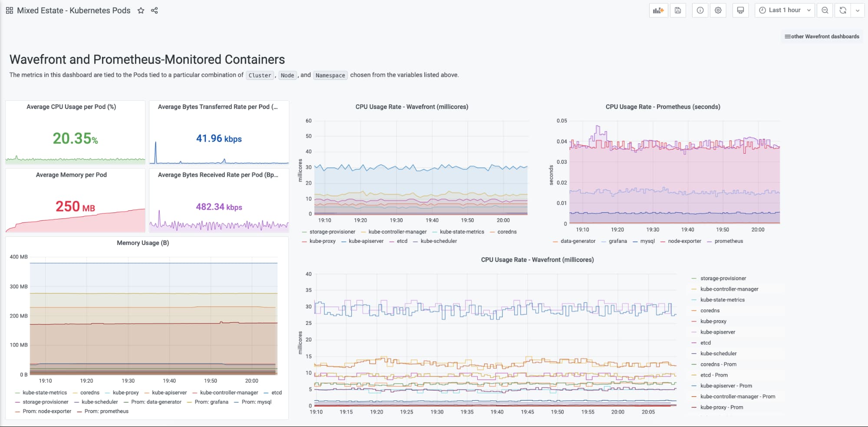This screenshot has width=868, height=427.
Task: Expand the refresh interval dropdown arrow
Action: tap(858, 10)
